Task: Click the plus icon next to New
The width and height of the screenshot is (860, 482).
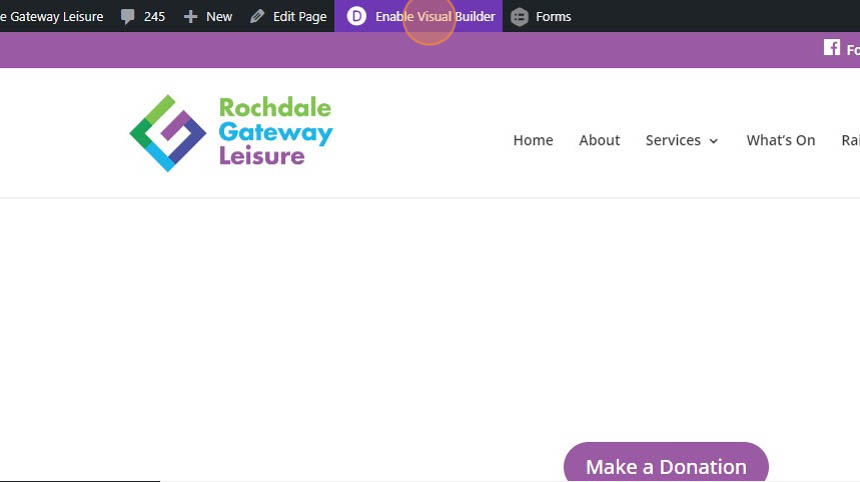Action: point(190,16)
